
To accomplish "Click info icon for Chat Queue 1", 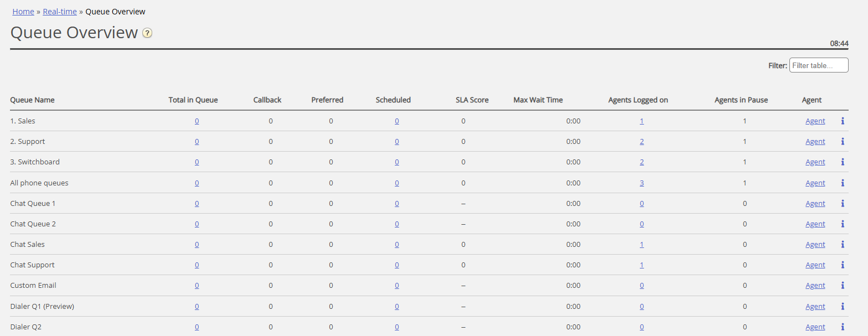I will [x=842, y=204].
